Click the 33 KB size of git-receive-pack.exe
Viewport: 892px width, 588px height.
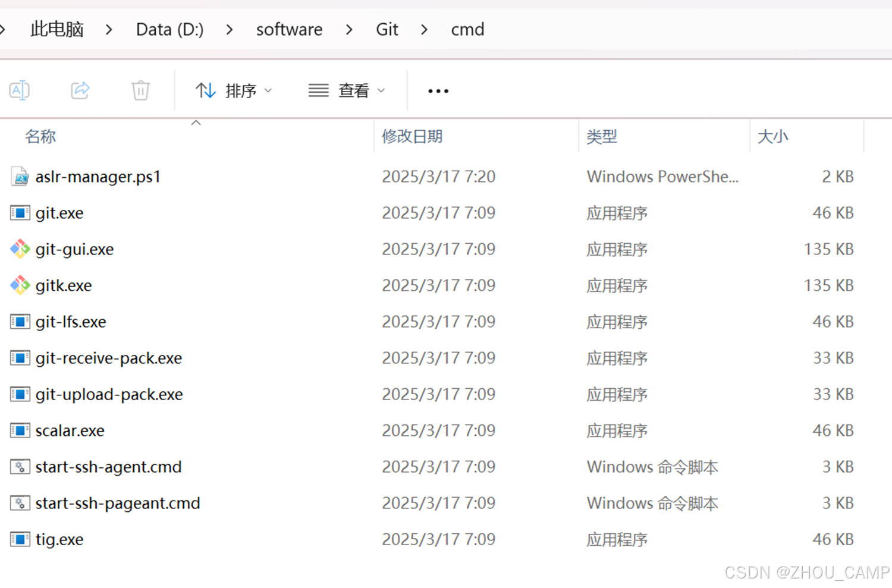(x=833, y=358)
